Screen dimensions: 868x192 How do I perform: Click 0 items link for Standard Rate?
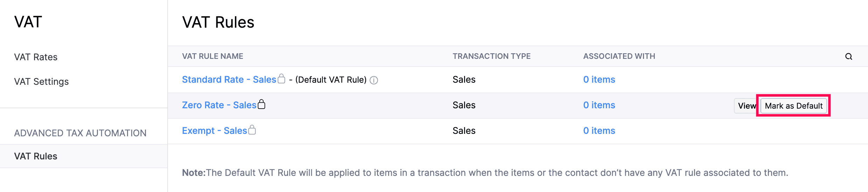tap(599, 80)
